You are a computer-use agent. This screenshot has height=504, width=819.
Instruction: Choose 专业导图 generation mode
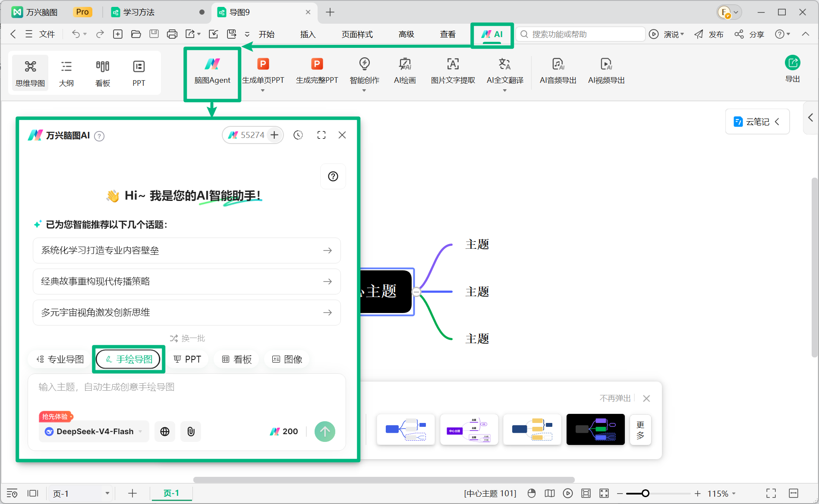click(x=60, y=359)
